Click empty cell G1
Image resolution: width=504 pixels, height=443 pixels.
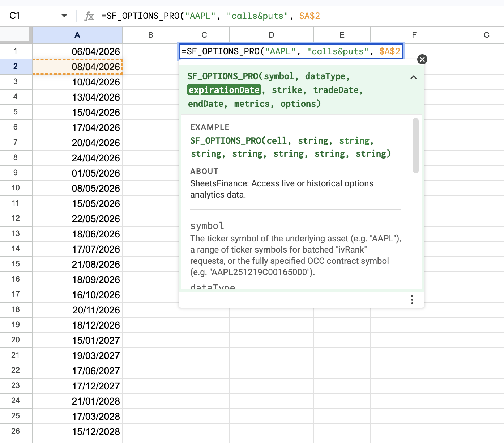[x=481, y=51]
